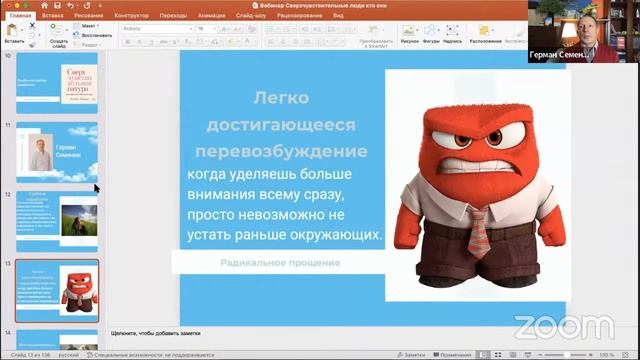Switch to the Рецензирование tab
This screenshot has width=640, height=360.
pos(300,16)
